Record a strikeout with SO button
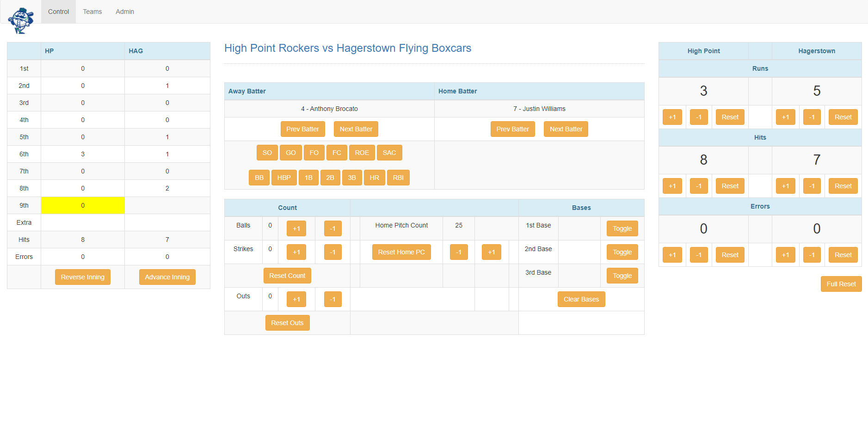 pyautogui.click(x=267, y=153)
